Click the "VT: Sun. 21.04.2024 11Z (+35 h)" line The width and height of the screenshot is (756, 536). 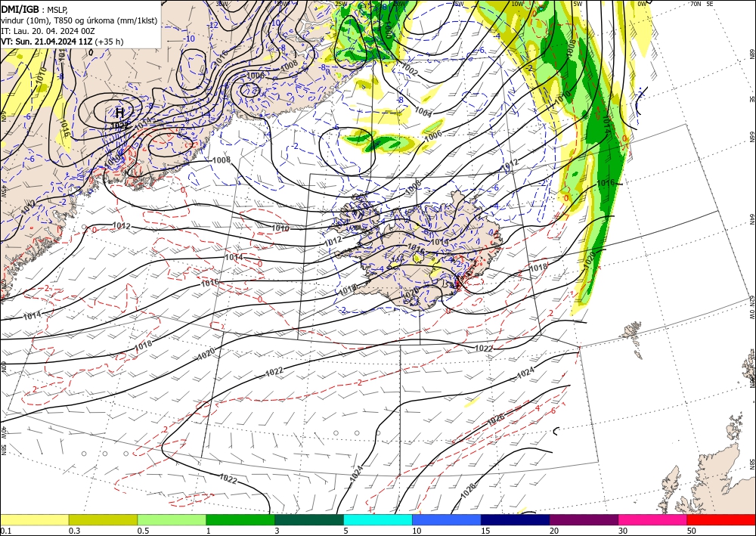point(62,42)
